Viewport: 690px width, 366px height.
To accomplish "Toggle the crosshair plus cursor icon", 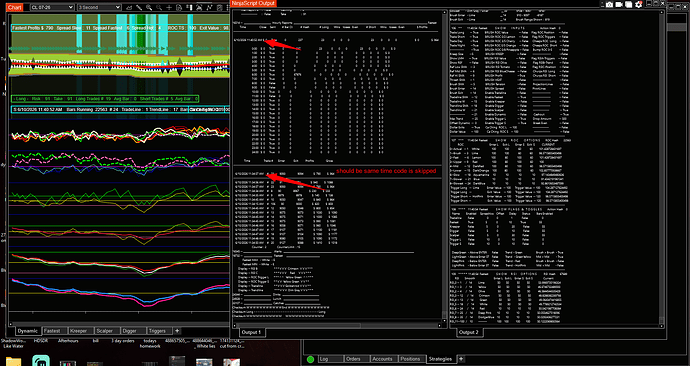I will pyautogui.click(x=169, y=7).
